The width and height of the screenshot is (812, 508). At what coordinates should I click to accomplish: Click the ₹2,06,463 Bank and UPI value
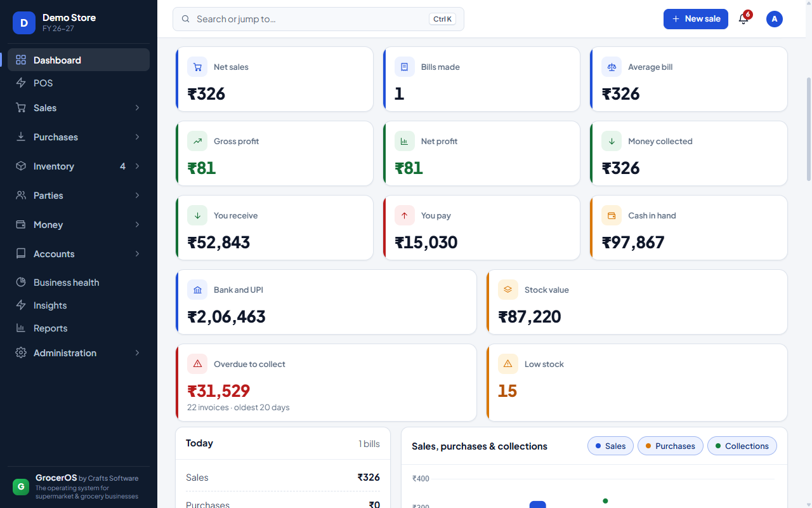[226, 316]
